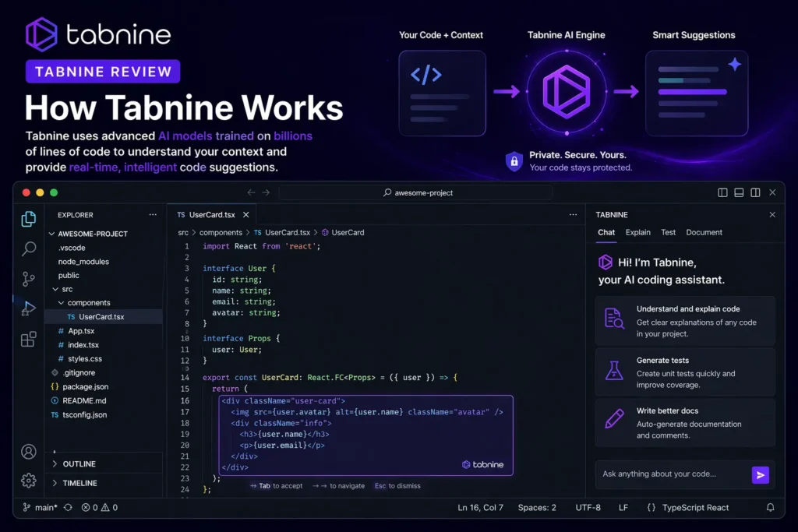The image size is (798, 532).
Task: Open Source Control view icon
Action: pos(29,279)
